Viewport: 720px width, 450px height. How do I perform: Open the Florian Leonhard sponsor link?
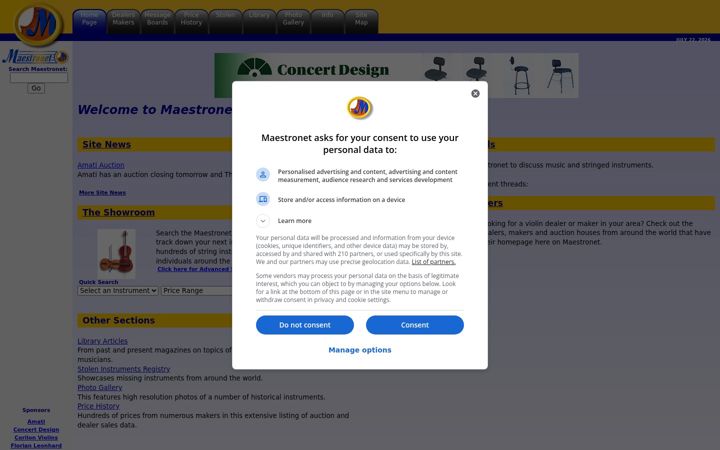tap(36, 445)
